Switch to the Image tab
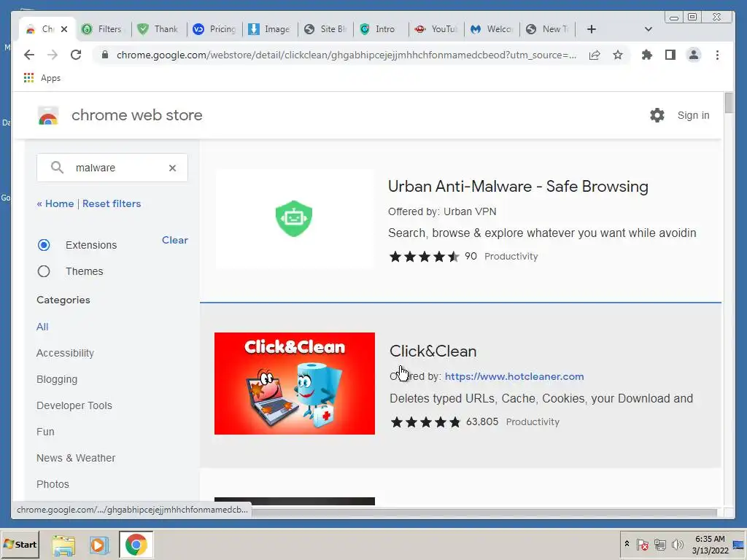Image resolution: width=747 pixels, height=560 pixels. [269, 29]
